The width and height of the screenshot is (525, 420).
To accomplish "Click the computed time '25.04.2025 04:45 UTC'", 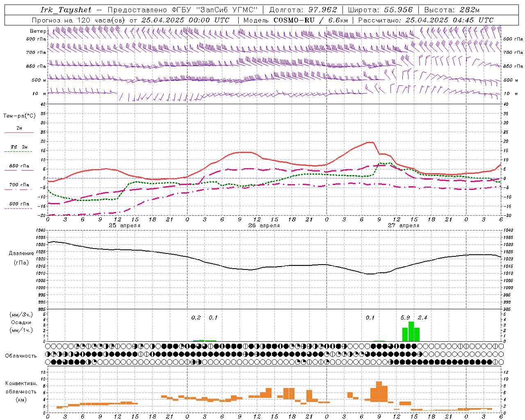I will point(449,20).
